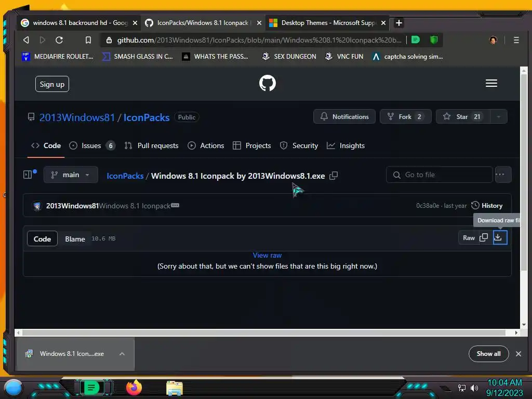Open the captcha solving sim bookmark
The height and width of the screenshot is (399, 532).
tap(407, 56)
